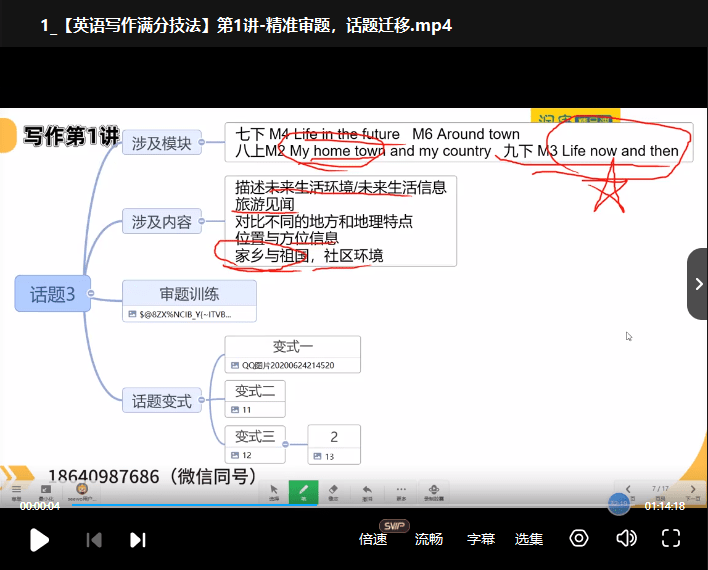
Task: Click the text 描述未来生活环境/未来生活信息
Action: click(x=340, y=187)
